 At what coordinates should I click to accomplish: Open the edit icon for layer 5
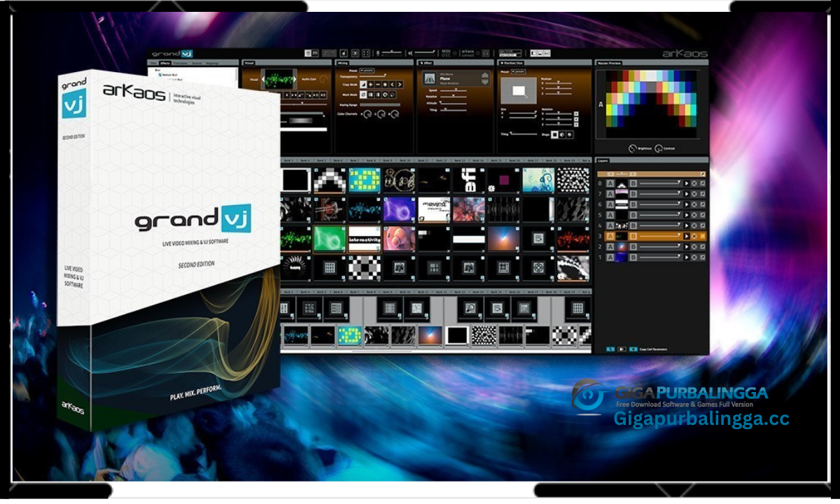(703, 215)
